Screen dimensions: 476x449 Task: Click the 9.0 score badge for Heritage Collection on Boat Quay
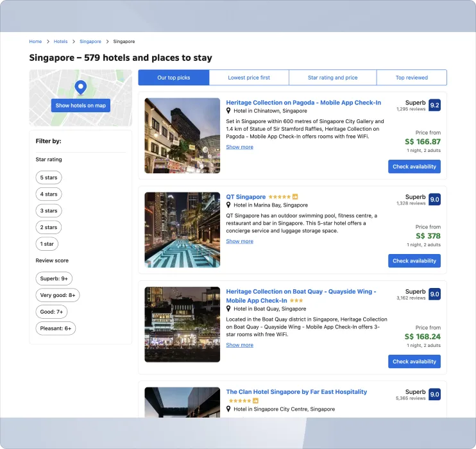pos(434,294)
